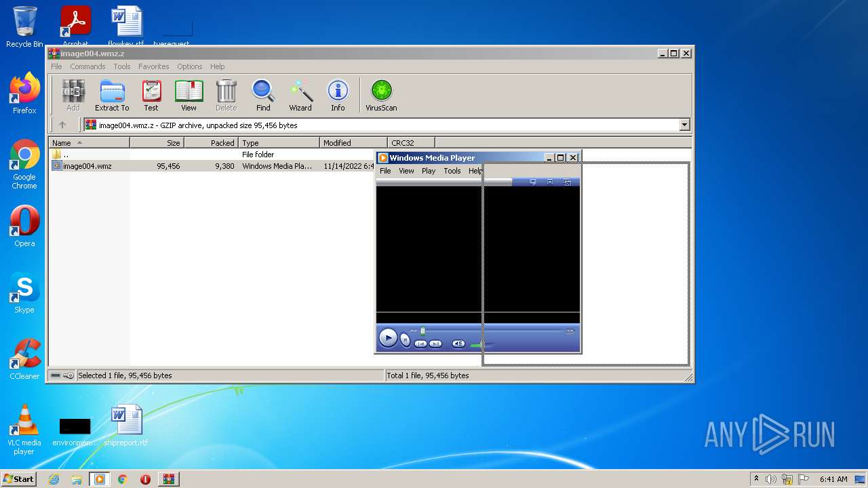Open the Options menu
The width and height of the screenshot is (868, 488).
(190, 66)
